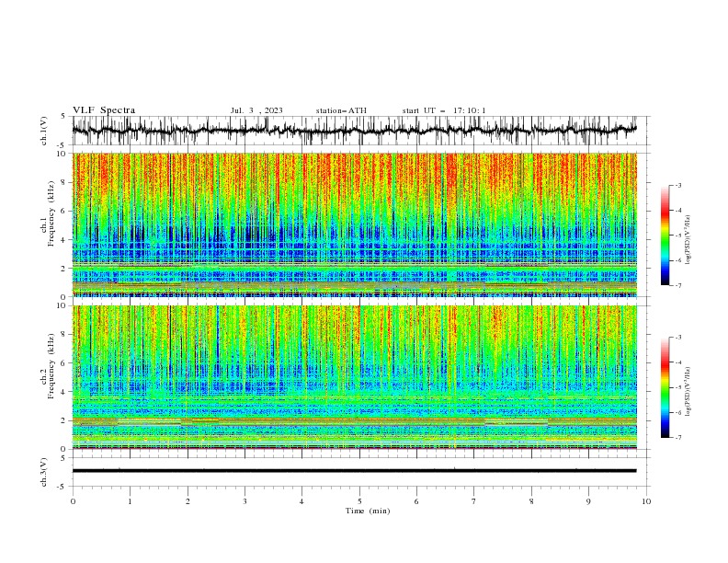
Task: Click the ch.2 Frequency (kHz) axis label
Action: click(51, 366)
